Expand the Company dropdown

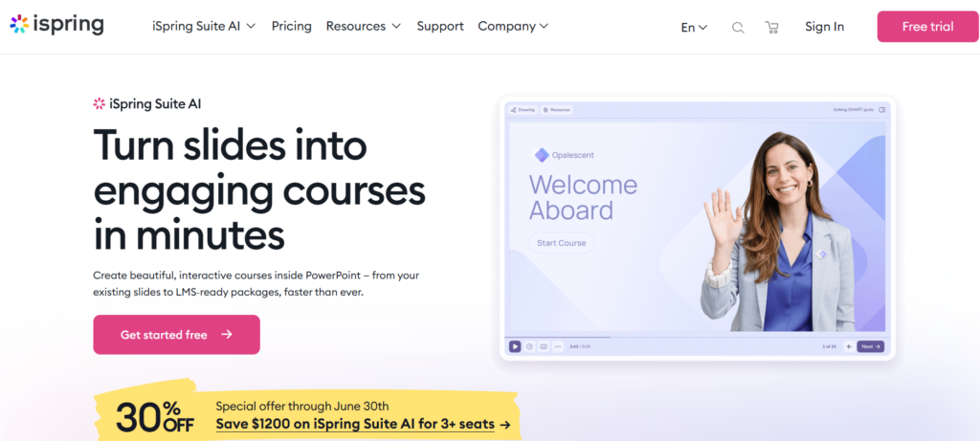click(513, 26)
